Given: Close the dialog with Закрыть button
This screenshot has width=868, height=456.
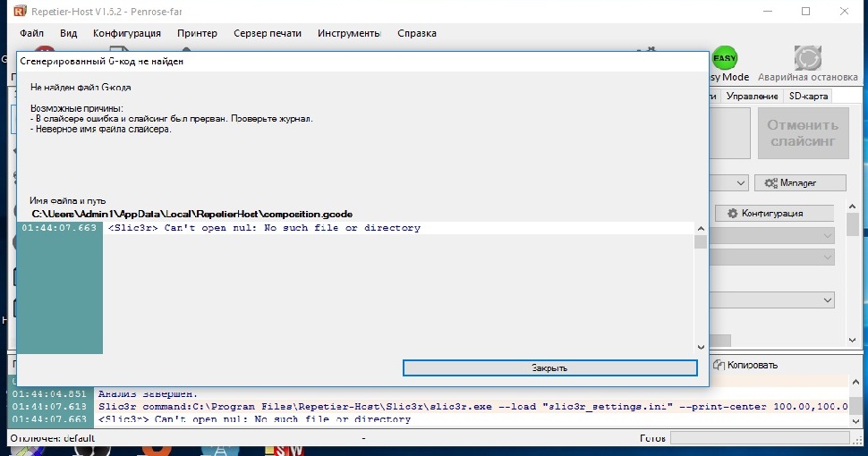Looking at the screenshot, I should [549, 368].
